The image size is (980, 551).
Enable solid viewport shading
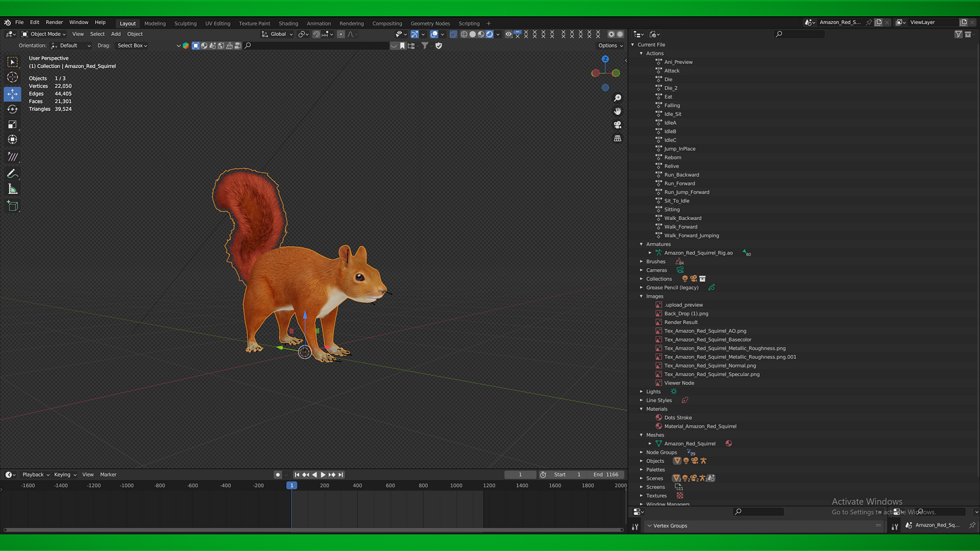click(472, 34)
